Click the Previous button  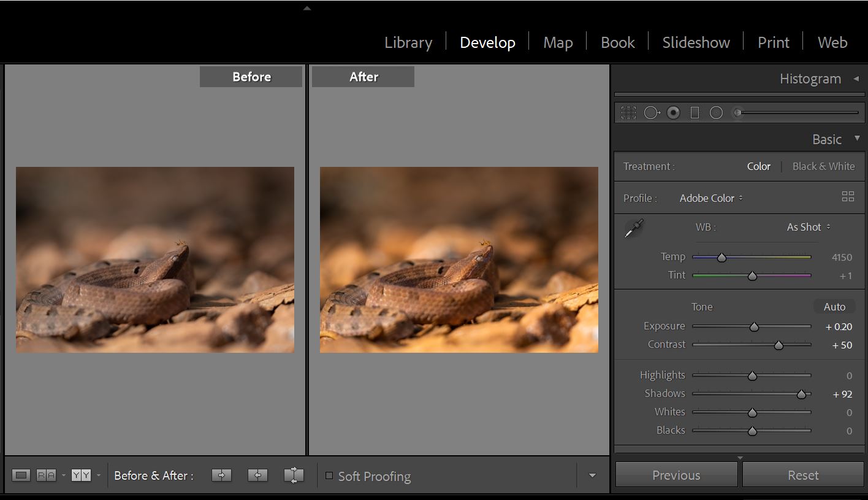pos(676,475)
